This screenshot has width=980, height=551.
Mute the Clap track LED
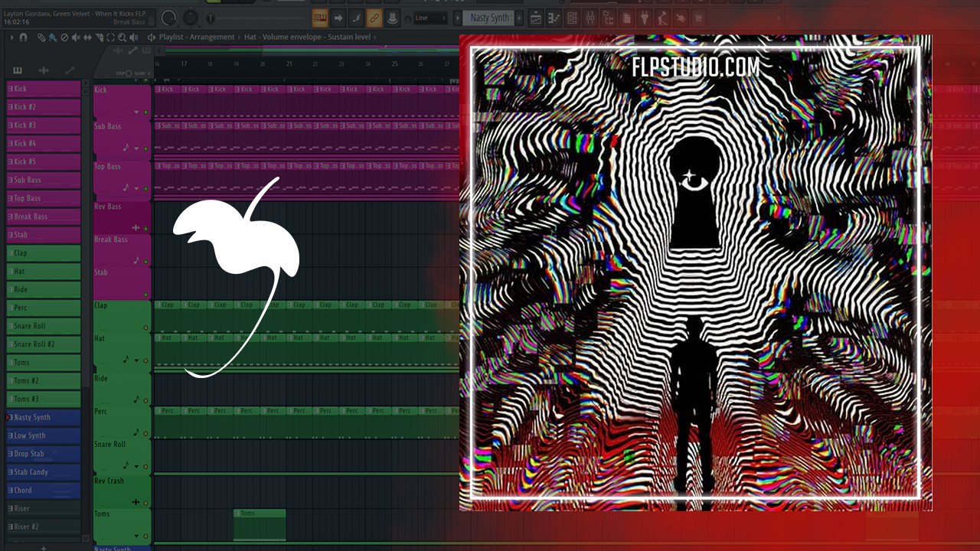tap(145, 328)
